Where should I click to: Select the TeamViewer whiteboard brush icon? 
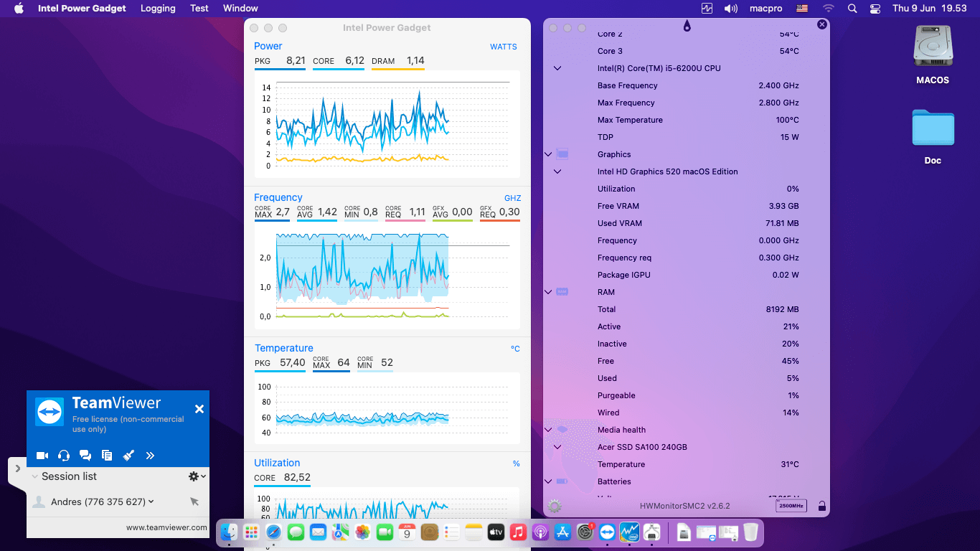click(128, 456)
